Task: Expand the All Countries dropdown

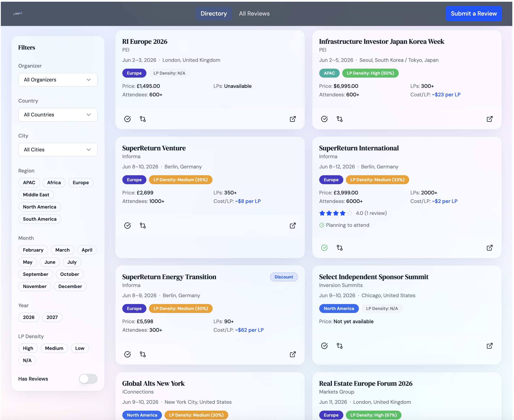Action: (x=58, y=115)
